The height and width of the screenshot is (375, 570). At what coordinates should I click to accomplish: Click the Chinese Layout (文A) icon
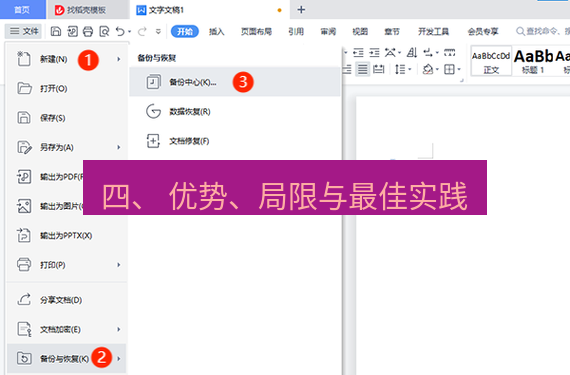click(390, 53)
